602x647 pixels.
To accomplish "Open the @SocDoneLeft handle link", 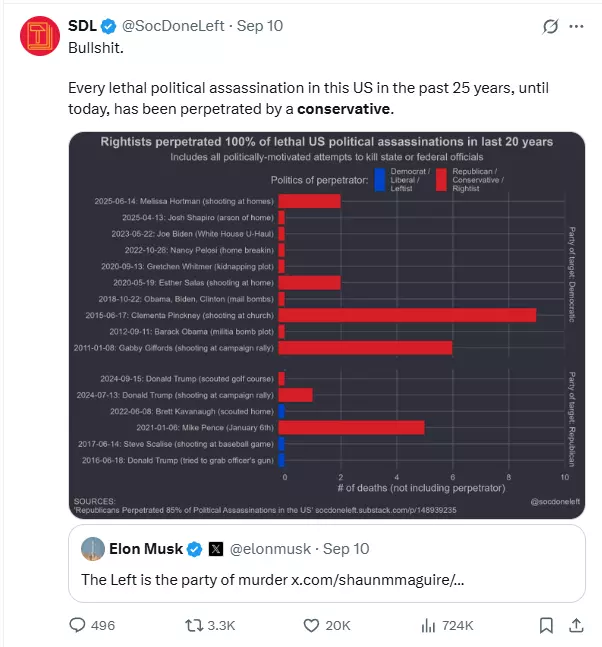I will [x=173, y=26].
